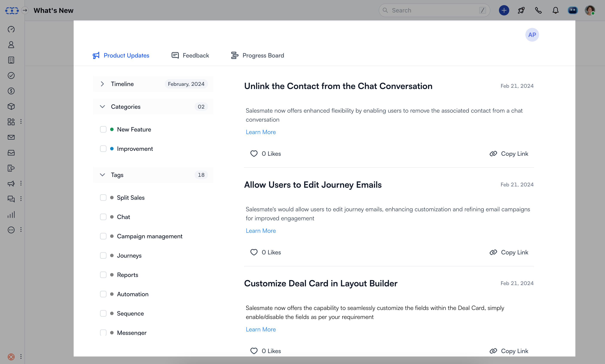Open the apps grid icon in sidebar
Screen dimensions: 605x364
pyautogui.click(x=11, y=122)
